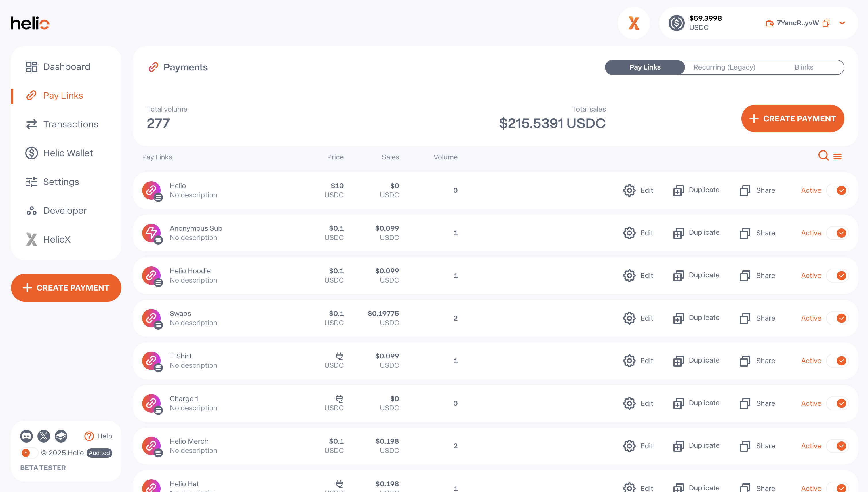Share the Swaps pay link

click(757, 318)
